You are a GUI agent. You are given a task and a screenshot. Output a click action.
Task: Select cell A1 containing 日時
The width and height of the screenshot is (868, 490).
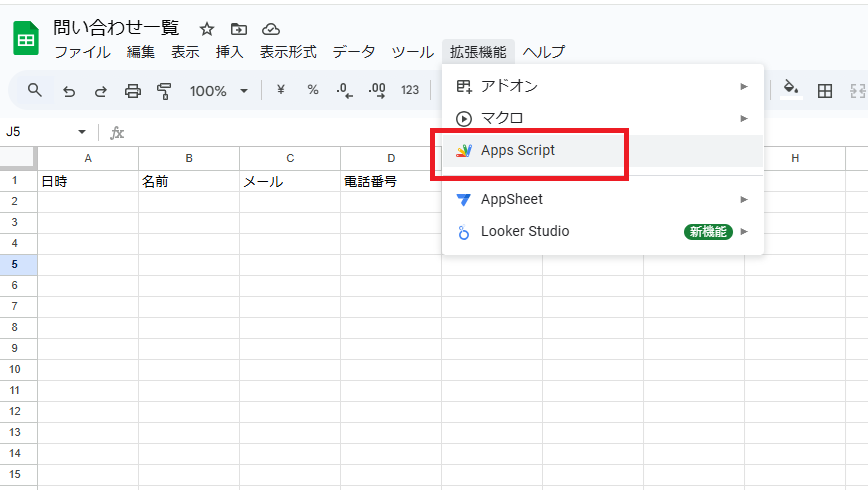coord(88,182)
